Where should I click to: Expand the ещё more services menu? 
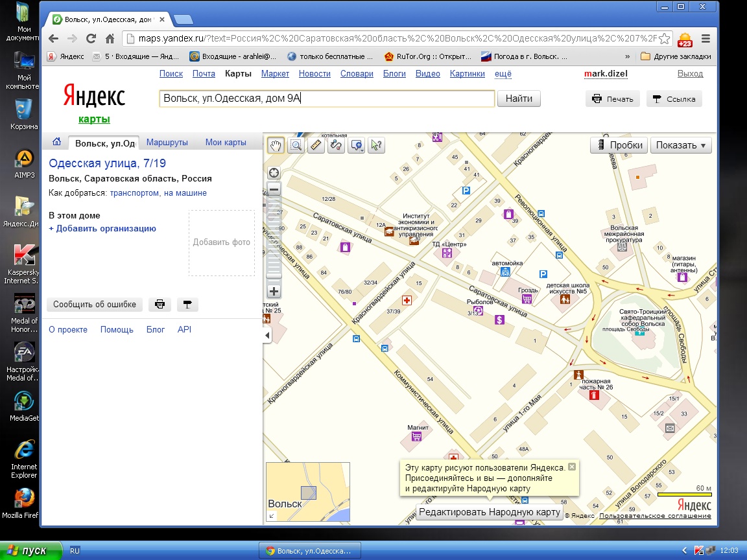coord(503,74)
